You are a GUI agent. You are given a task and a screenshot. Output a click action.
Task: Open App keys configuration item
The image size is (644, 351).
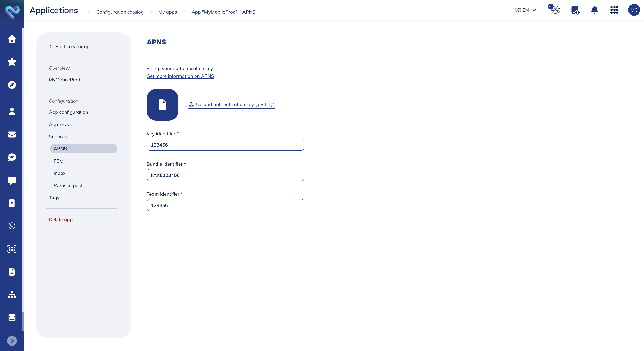coord(59,124)
